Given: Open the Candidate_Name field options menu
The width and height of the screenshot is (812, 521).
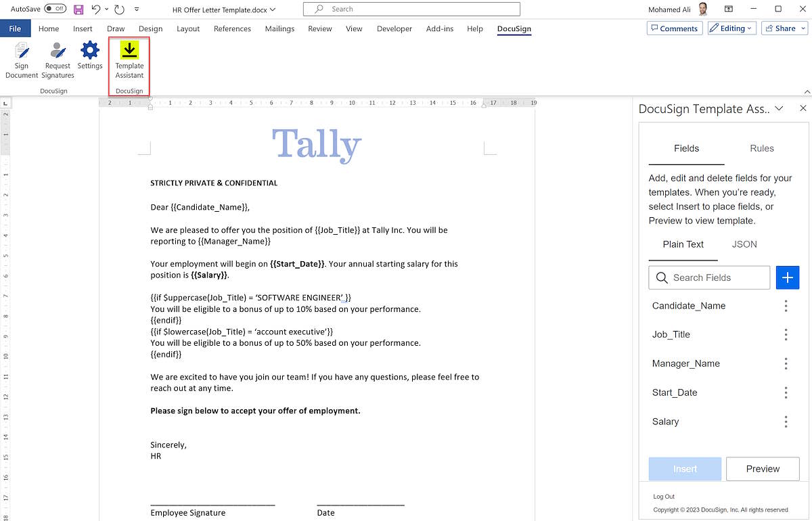Looking at the screenshot, I should [786, 305].
